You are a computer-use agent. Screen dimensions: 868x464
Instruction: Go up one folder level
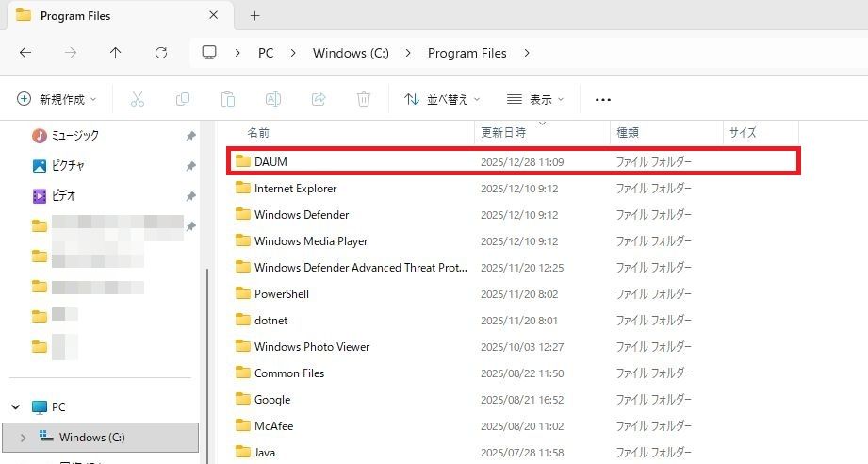116,53
